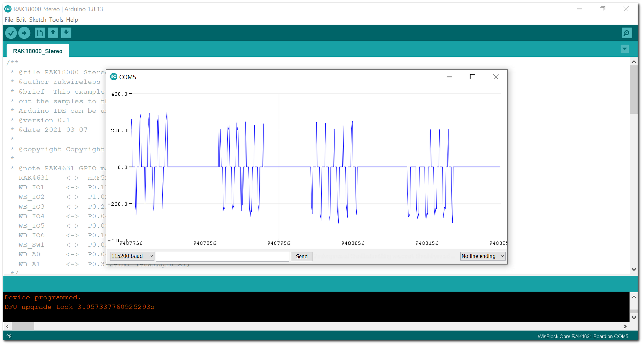The height and width of the screenshot is (346, 644).
Task: Select the RAK18000_Stereo tab
Action: click(x=38, y=51)
